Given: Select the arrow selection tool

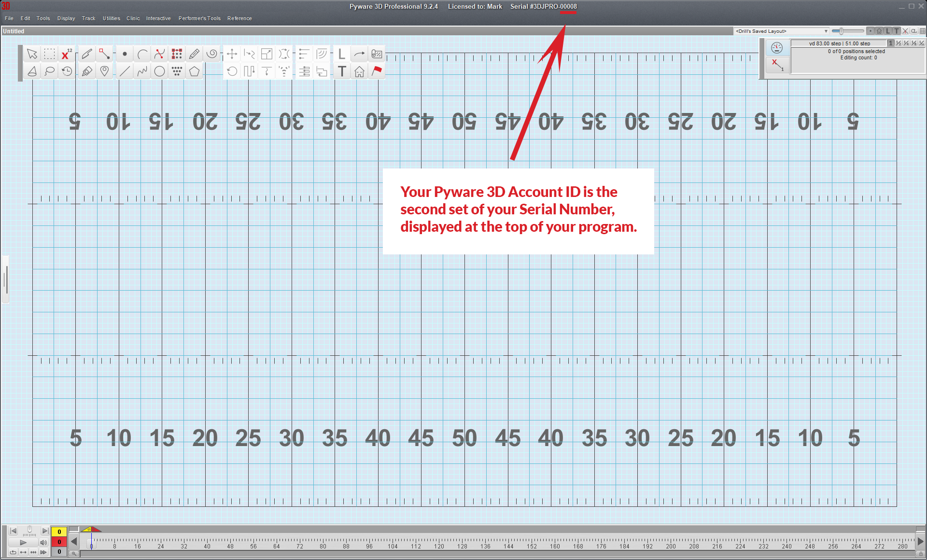Looking at the screenshot, I should click(32, 54).
